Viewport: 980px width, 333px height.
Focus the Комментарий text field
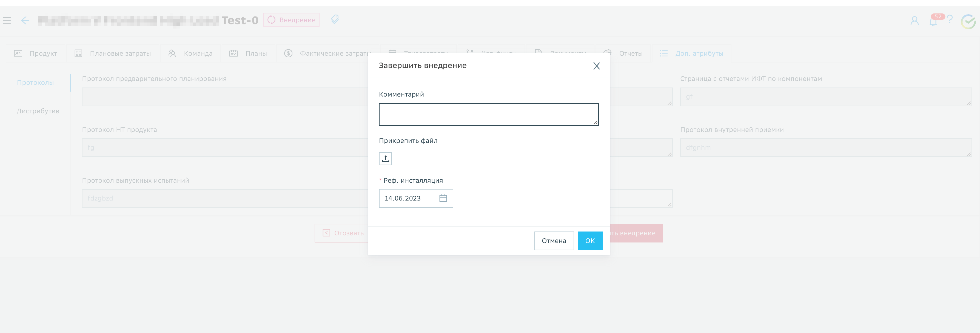click(488, 114)
